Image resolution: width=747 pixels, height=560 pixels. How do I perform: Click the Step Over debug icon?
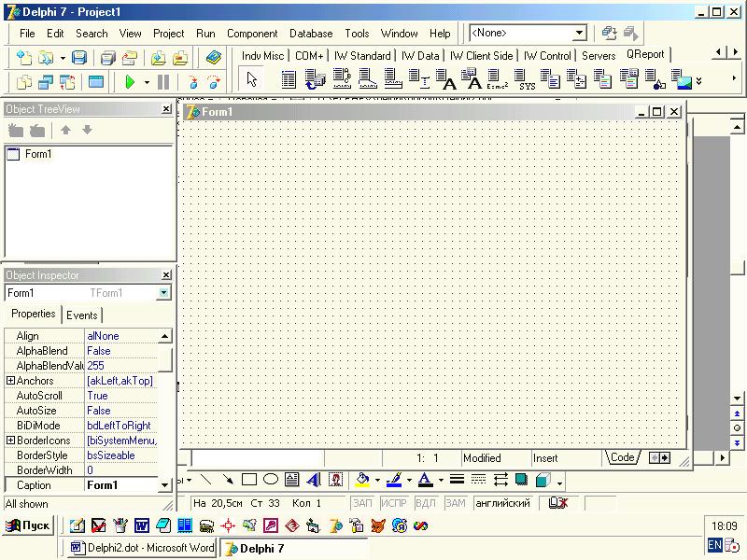tap(215, 82)
